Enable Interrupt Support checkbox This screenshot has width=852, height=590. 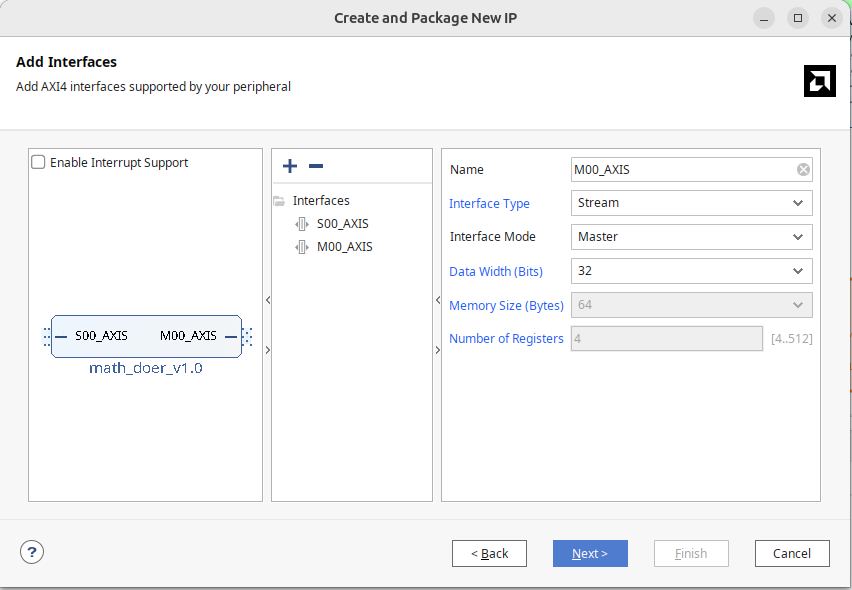(x=38, y=162)
